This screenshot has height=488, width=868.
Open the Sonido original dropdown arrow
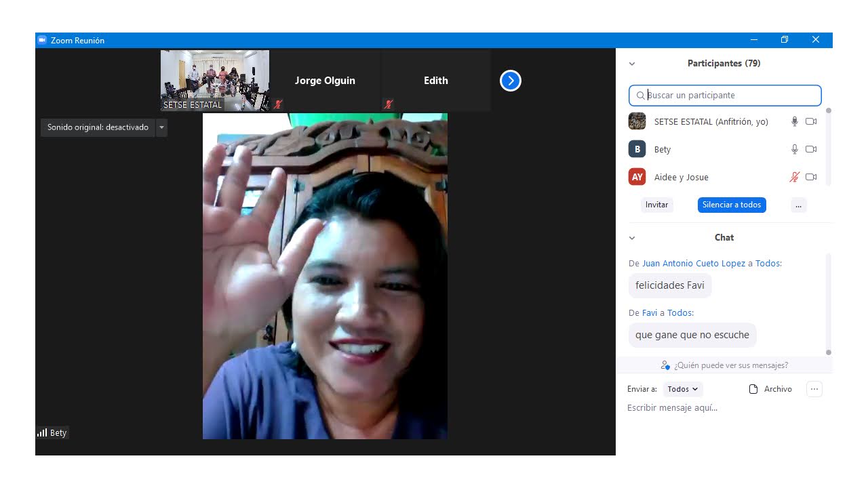click(161, 127)
